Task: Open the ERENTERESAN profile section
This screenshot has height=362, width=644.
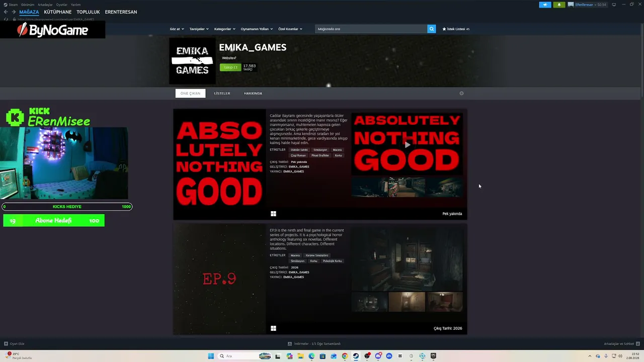Action: pyautogui.click(x=121, y=12)
